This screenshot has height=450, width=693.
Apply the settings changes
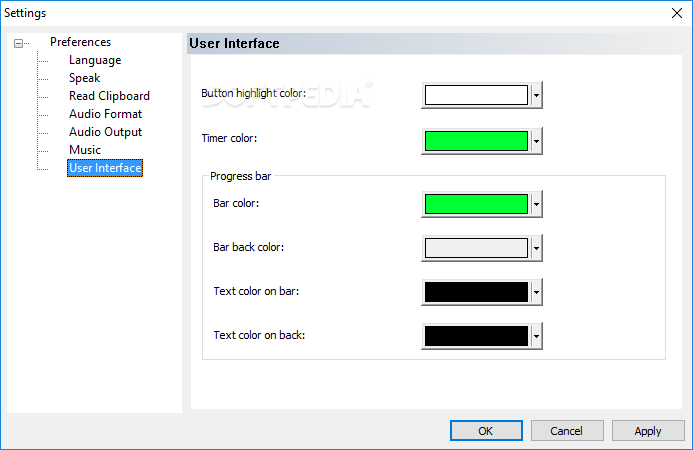648,431
